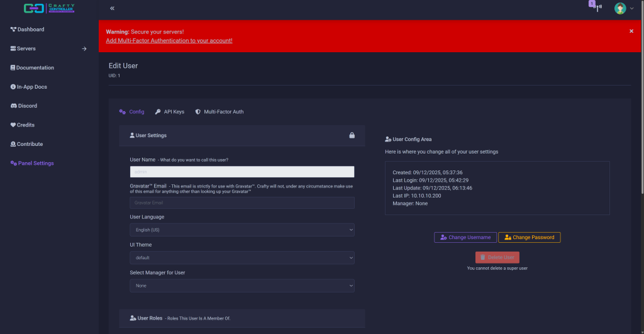Open the Discord sidebar link
This screenshot has height=334, width=644.
(x=27, y=106)
